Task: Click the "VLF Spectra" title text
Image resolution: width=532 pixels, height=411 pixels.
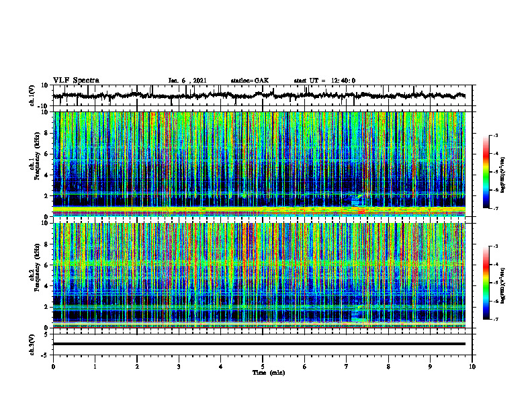Action: coord(76,81)
